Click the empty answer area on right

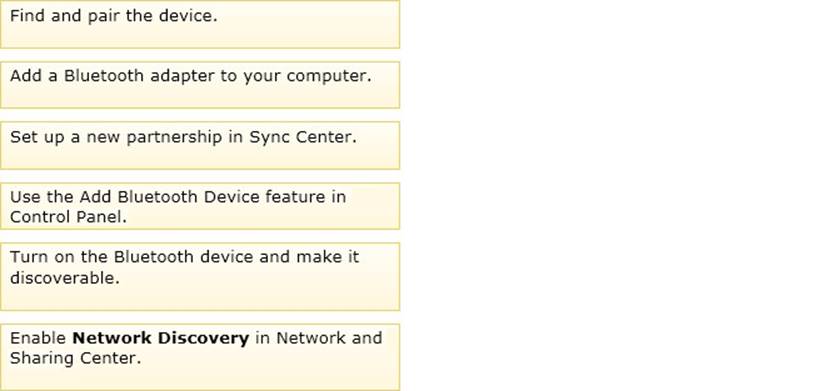coord(607,196)
